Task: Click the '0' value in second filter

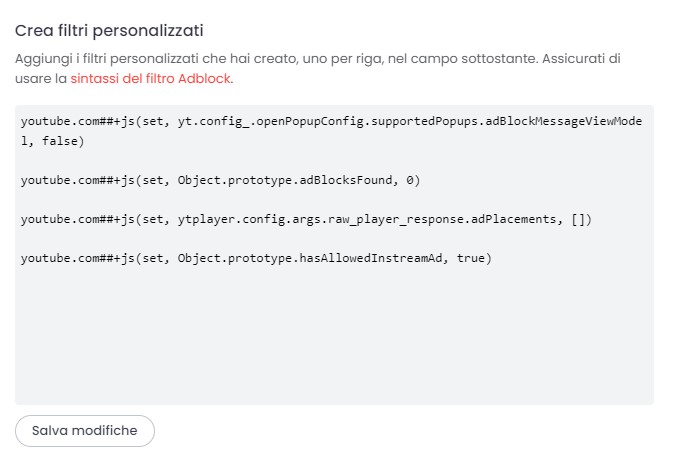Action: pyautogui.click(x=410, y=180)
